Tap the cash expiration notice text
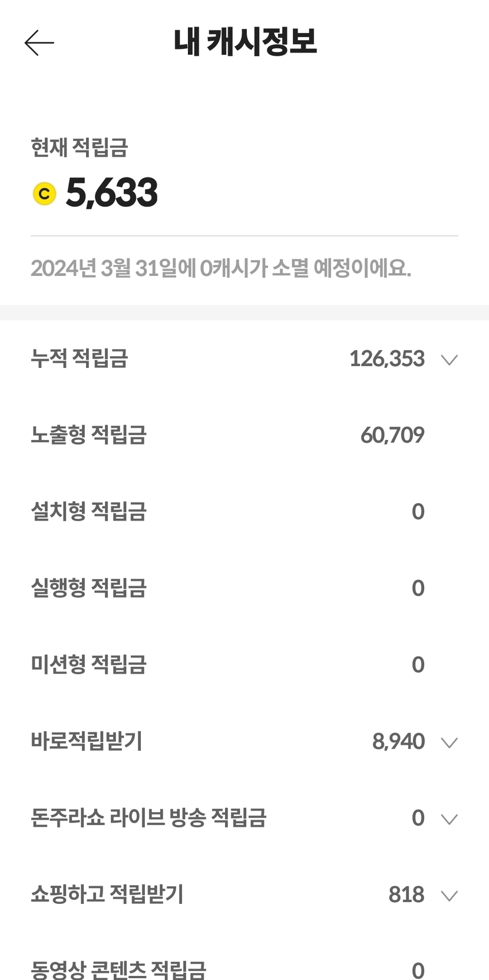The image size is (489, 980). pyautogui.click(x=221, y=268)
